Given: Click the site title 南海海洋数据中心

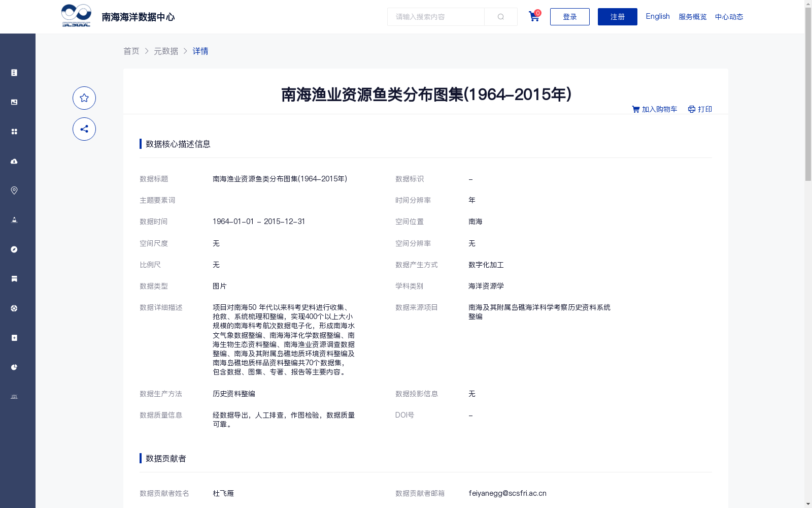Looking at the screenshot, I should pyautogui.click(x=138, y=17).
